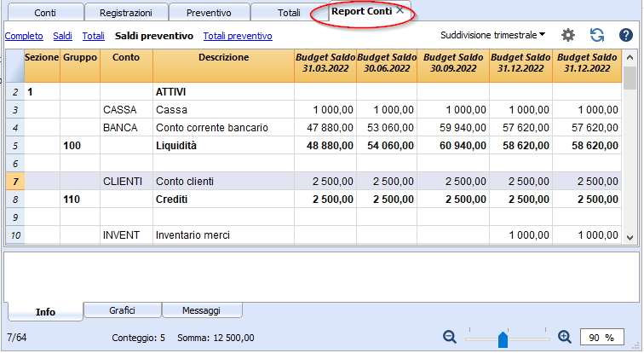Click the Sezione column header
Viewport: 644px width, 353px height.
(x=42, y=66)
